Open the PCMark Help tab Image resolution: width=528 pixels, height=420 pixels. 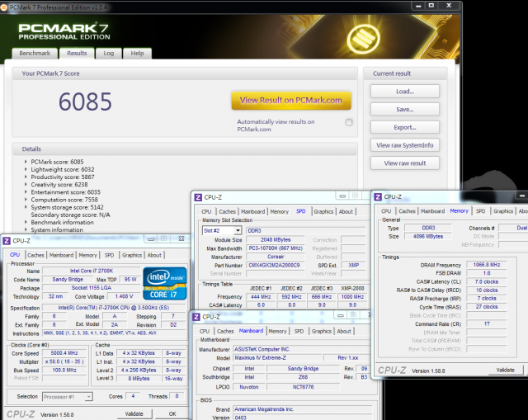tap(137, 53)
